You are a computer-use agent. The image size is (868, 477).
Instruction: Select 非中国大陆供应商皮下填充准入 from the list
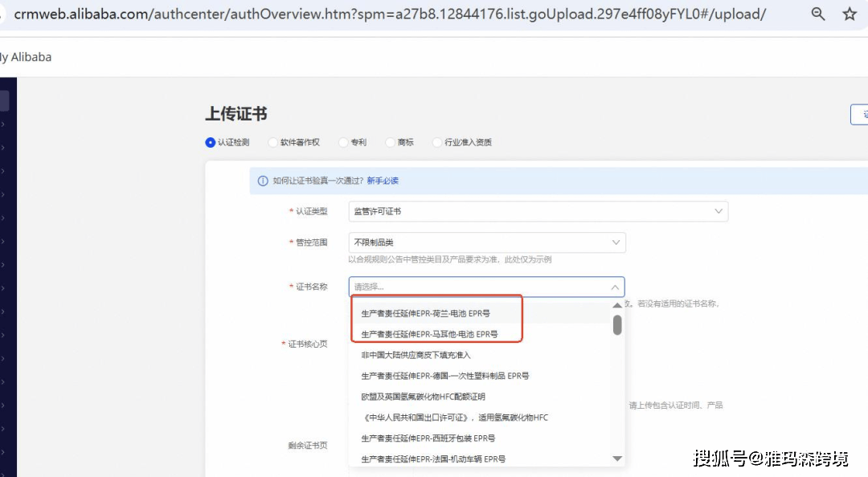pyautogui.click(x=416, y=355)
